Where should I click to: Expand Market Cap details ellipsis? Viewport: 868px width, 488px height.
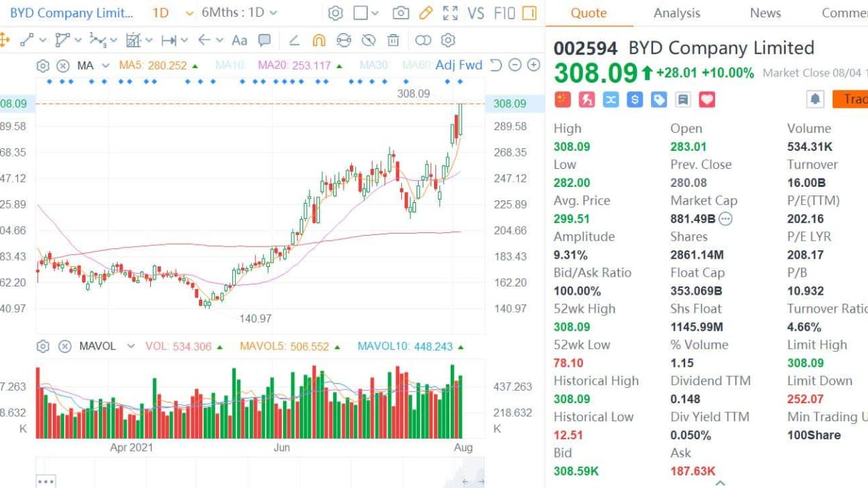(x=725, y=219)
